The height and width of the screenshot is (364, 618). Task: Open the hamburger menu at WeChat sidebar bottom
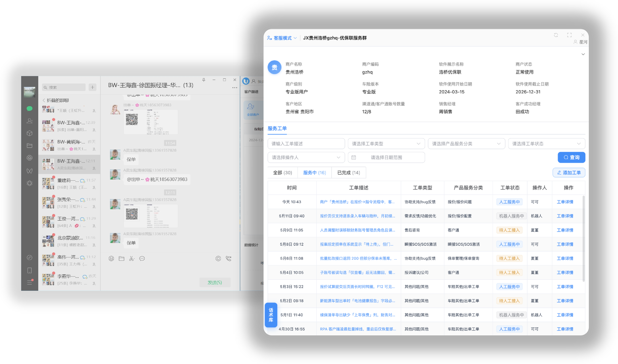(x=30, y=282)
